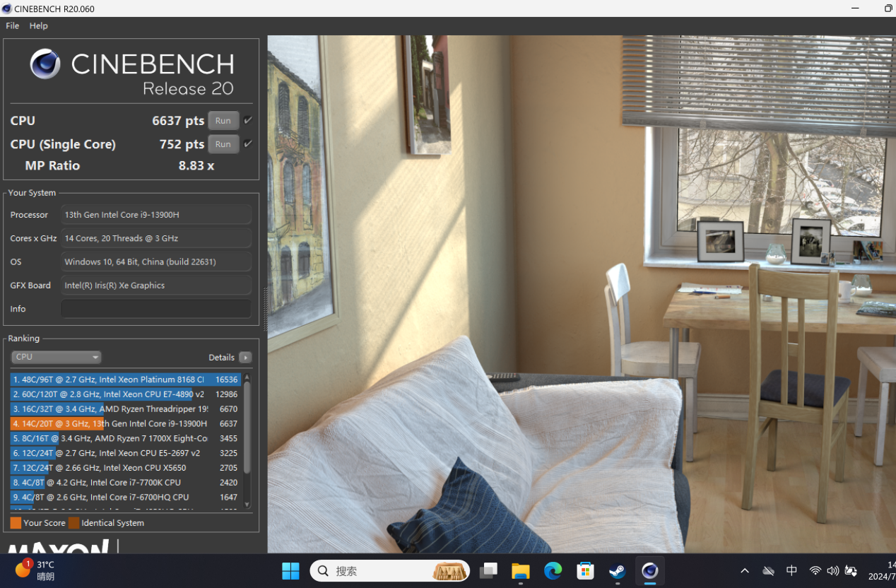
Task: Click the Cinebench title bar app icon
Action: point(6,8)
